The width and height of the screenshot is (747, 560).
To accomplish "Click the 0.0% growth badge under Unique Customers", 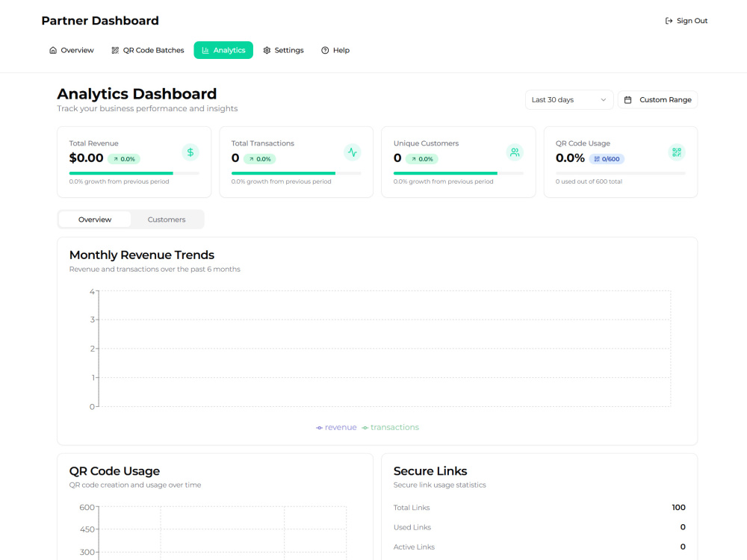I will 421,159.
